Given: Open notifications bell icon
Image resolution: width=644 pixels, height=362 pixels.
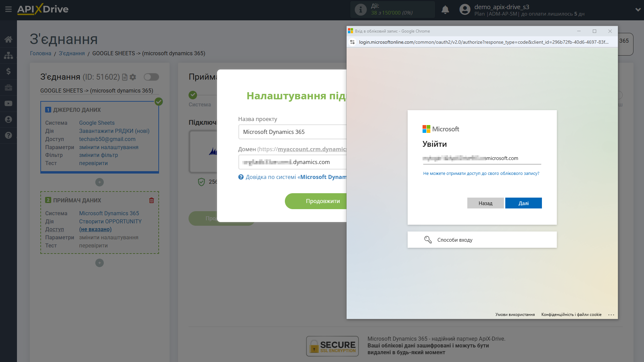Looking at the screenshot, I should pyautogui.click(x=445, y=9).
